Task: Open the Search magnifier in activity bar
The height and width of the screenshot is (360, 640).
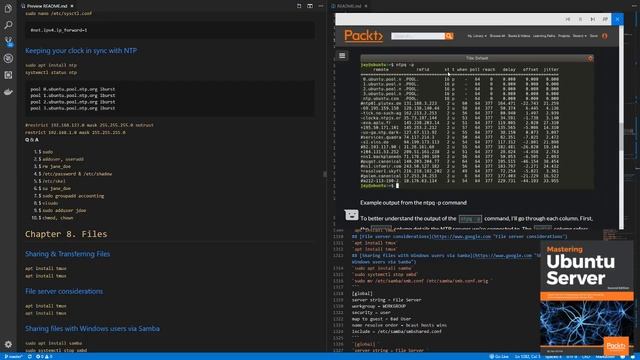Action: 8,25
